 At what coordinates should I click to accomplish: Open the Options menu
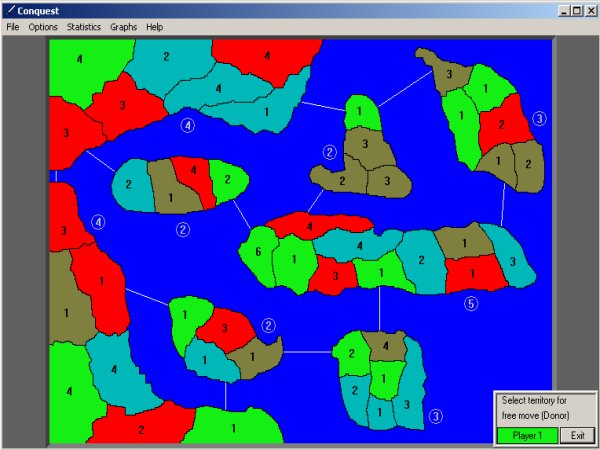click(x=43, y=27)
